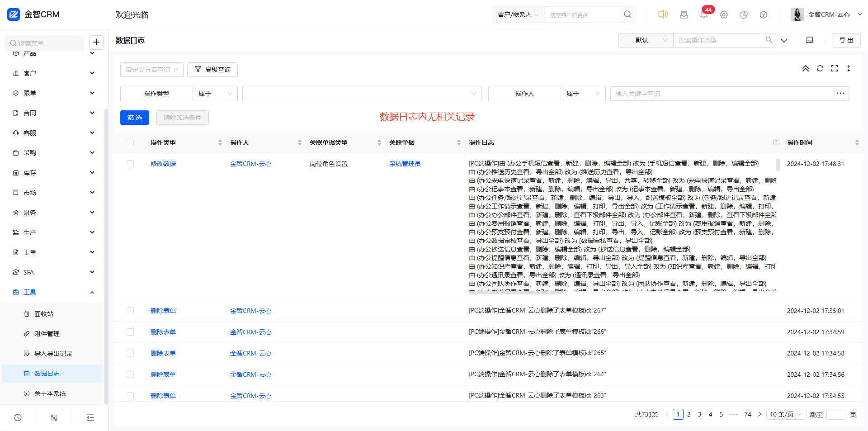Open 导入导出记录 in the sidebar

point(53,354)
